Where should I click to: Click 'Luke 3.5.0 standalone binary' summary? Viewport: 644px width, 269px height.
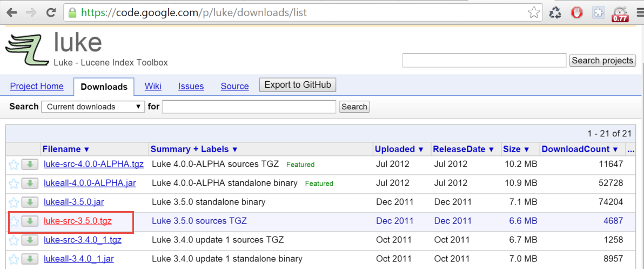click(x=208, y=202)
